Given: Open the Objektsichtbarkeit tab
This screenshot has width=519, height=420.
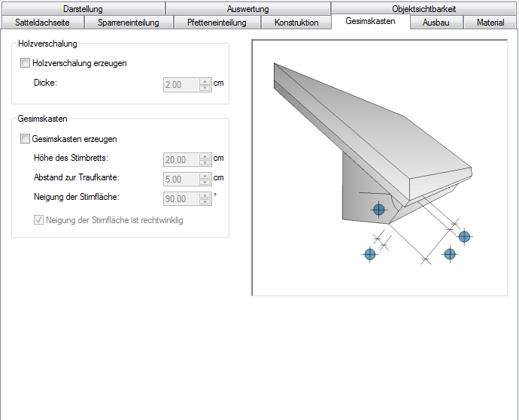Looking at the screenshot, I should tap(423, 8).
